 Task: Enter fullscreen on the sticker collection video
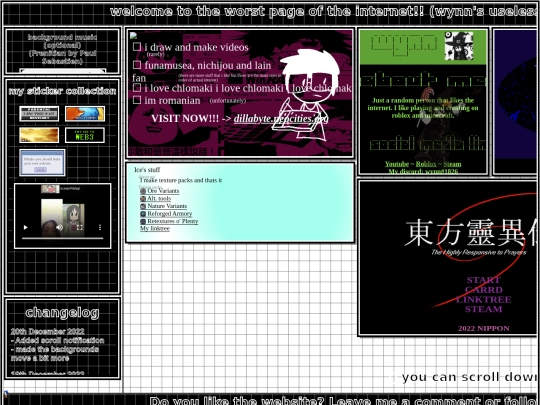pos(80,227)
